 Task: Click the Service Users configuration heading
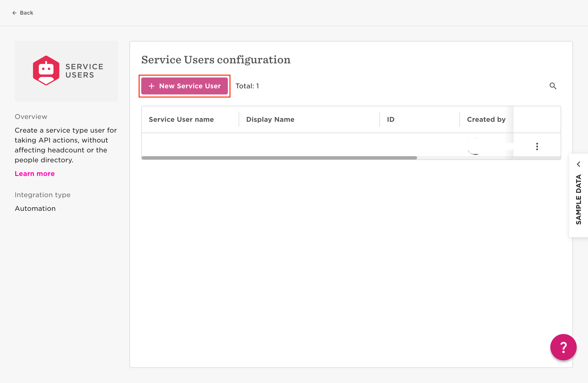point(216,60)
